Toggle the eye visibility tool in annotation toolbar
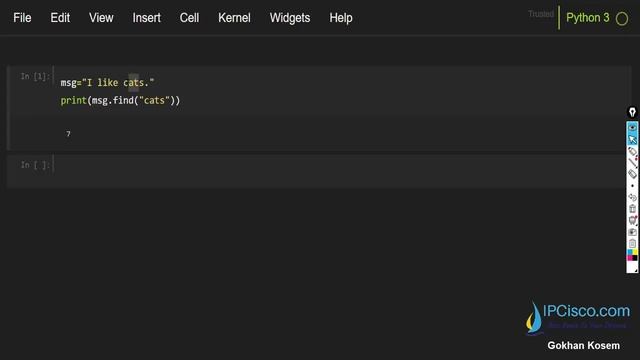The image size is (640, 360). 632,128
